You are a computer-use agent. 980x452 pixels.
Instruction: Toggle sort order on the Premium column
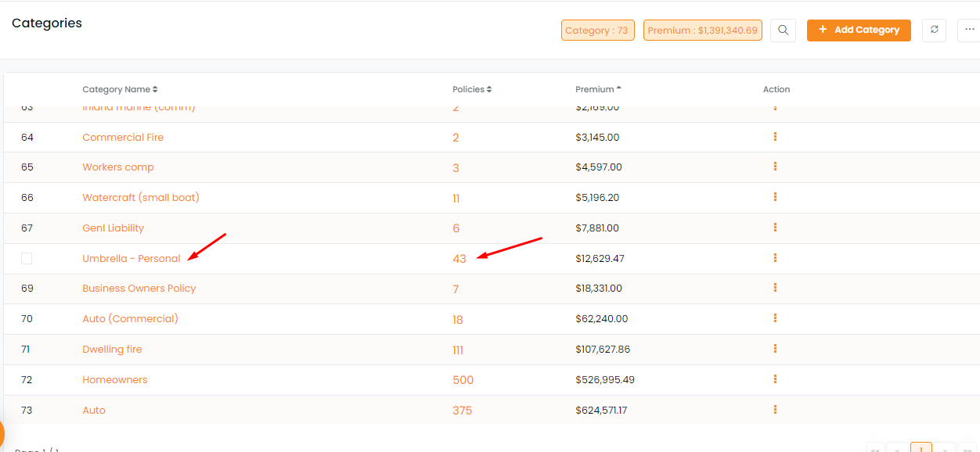tap(598, 89)
